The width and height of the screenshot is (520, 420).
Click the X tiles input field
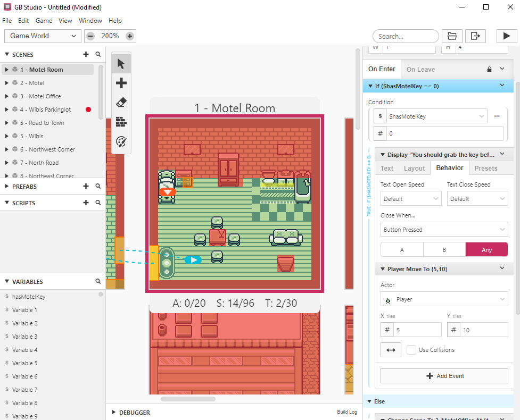coord(417,330)
